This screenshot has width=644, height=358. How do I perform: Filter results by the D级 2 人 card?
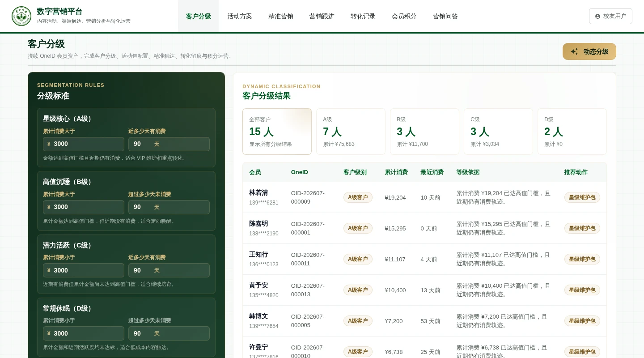point(572,132)
